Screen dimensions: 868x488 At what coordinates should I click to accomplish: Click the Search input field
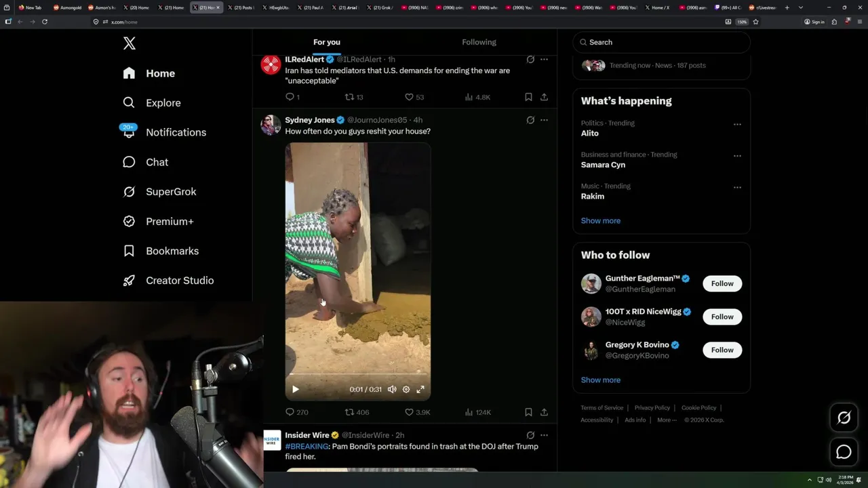click(661, 42)
